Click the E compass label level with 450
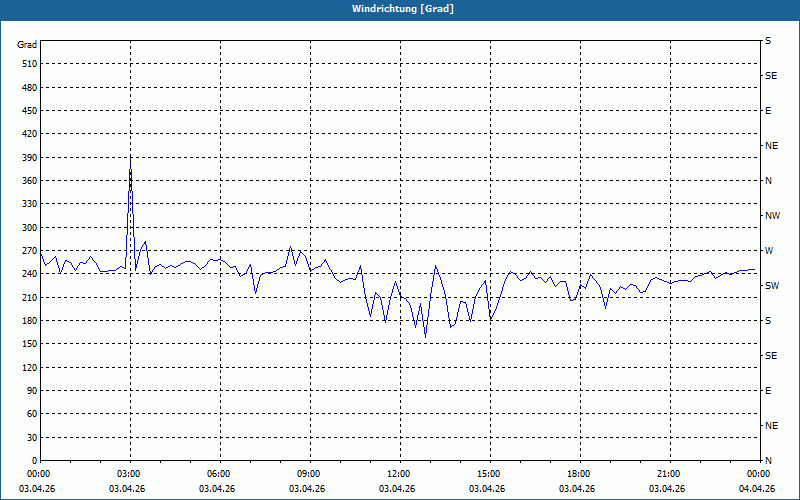 768,111
